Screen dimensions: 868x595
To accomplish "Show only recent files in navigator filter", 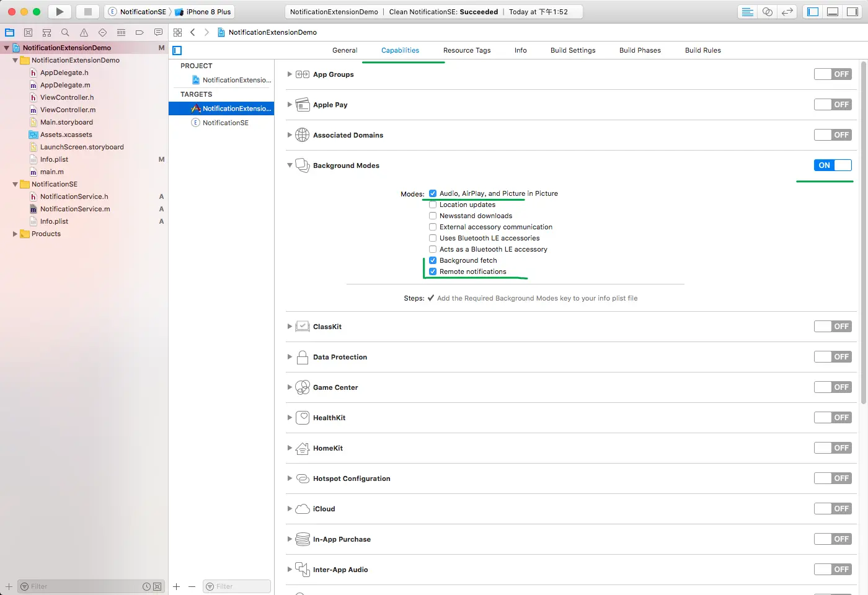I will pyautogui.click(x=146, y=586).
